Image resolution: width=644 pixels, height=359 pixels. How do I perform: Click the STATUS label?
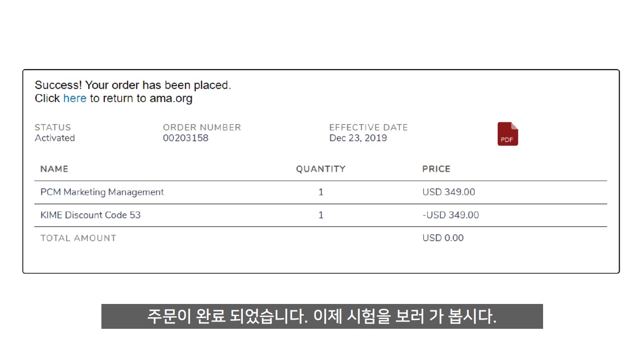coord(53,127)
